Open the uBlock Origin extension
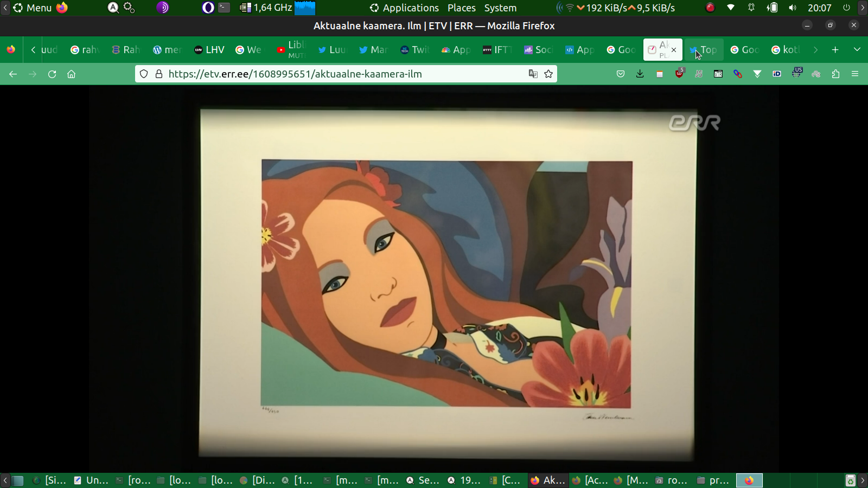This screenshot has width=868, height=488. pyautogui.click(x=679, y=73)
